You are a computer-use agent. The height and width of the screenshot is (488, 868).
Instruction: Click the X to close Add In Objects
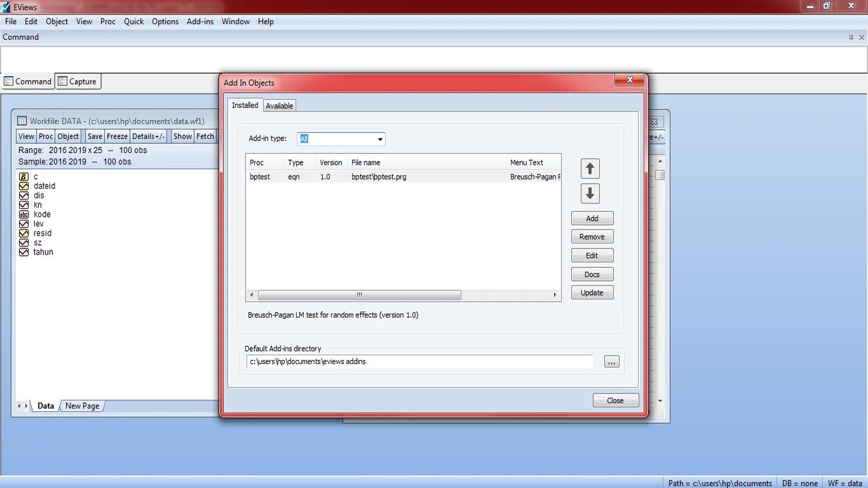pyautogui.click(x=630, y=79)
